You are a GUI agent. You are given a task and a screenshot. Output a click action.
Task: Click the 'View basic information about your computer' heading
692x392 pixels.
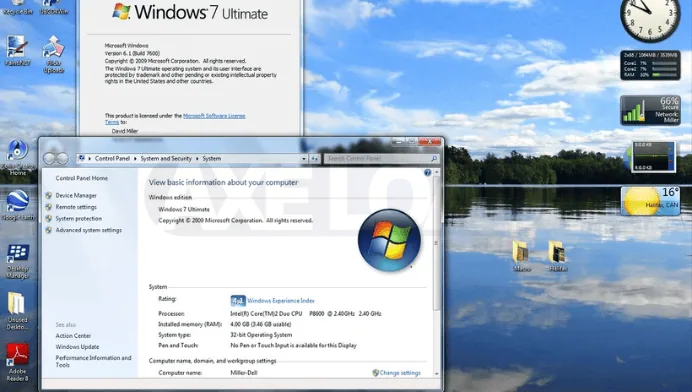pyautogui.click(x=223, y=183)
